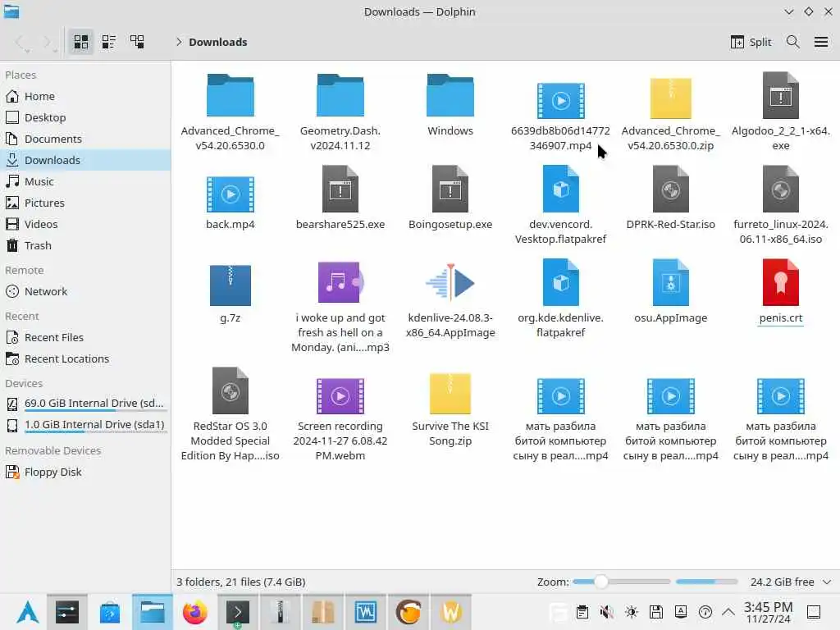Select osu.AppImage icon
Image resolution: width=840 pixels, height=630 pixels.
tap(671, 282)
